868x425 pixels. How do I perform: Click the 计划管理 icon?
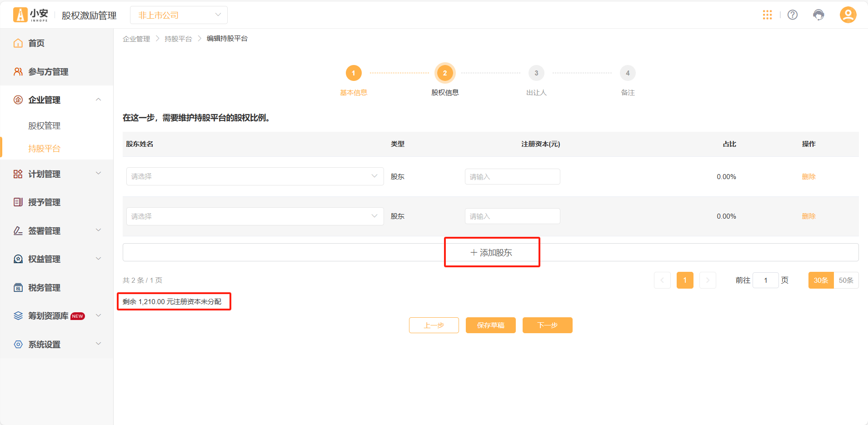pos(18,174)
